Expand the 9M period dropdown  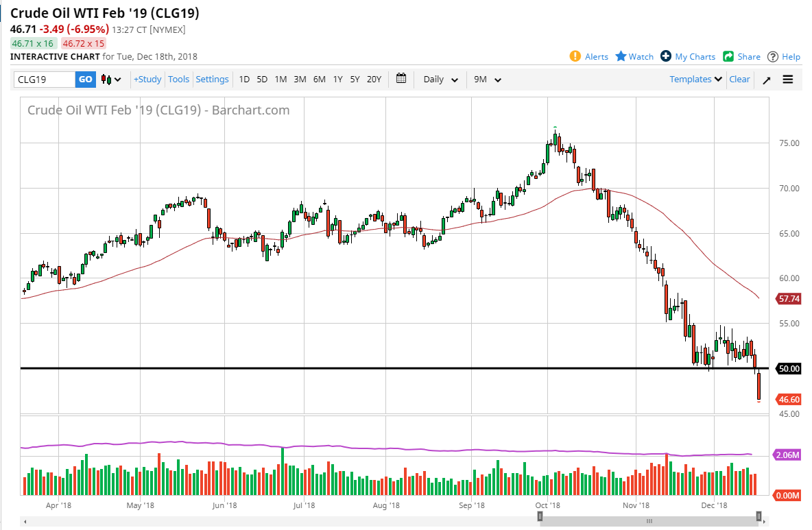tap(488, 80)
